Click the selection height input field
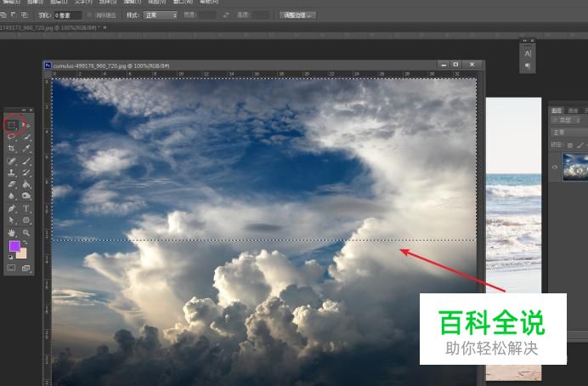This screenshot has height=386, width=588. point(260,15)
